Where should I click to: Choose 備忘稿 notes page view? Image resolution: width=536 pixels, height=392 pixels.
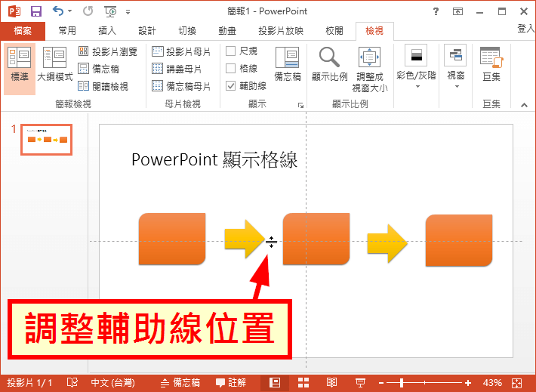(98, 69)
